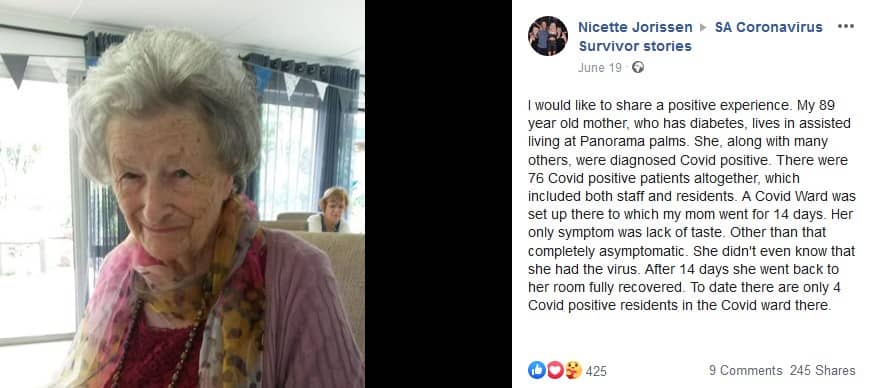The width and height of the screenshot is (870, 388).
Task: Click the post's body text paragraph
Action: (x=691, y=205)
